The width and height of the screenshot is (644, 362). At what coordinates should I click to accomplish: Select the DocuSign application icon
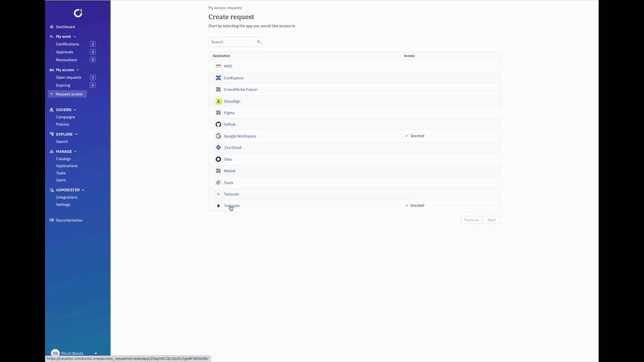(x=218, y=101)
